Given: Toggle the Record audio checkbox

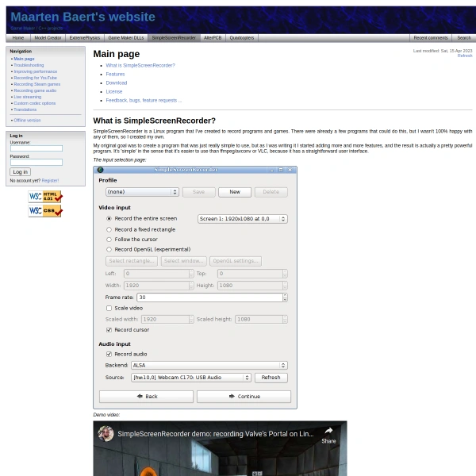Looking at the screenshot, I should click(109, 355).
